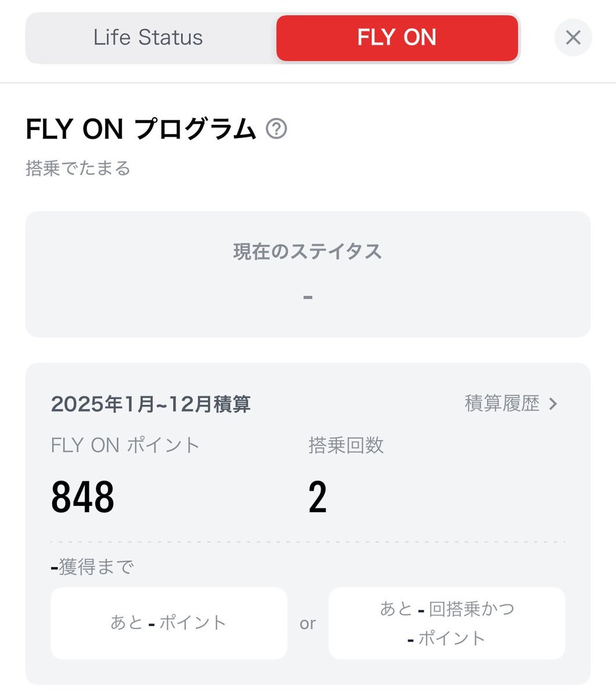Select the あと - 回搭乗かつ - ポイント box
616x697 pixels.
447,623
